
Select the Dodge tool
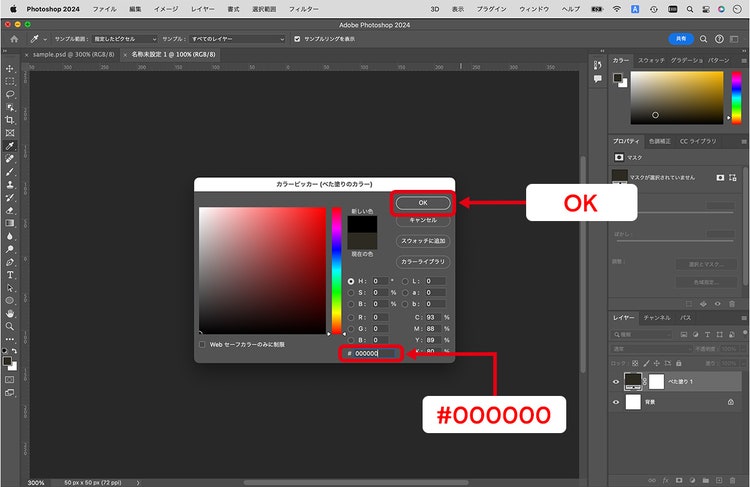pyautogui.click(x=10, y=249)
